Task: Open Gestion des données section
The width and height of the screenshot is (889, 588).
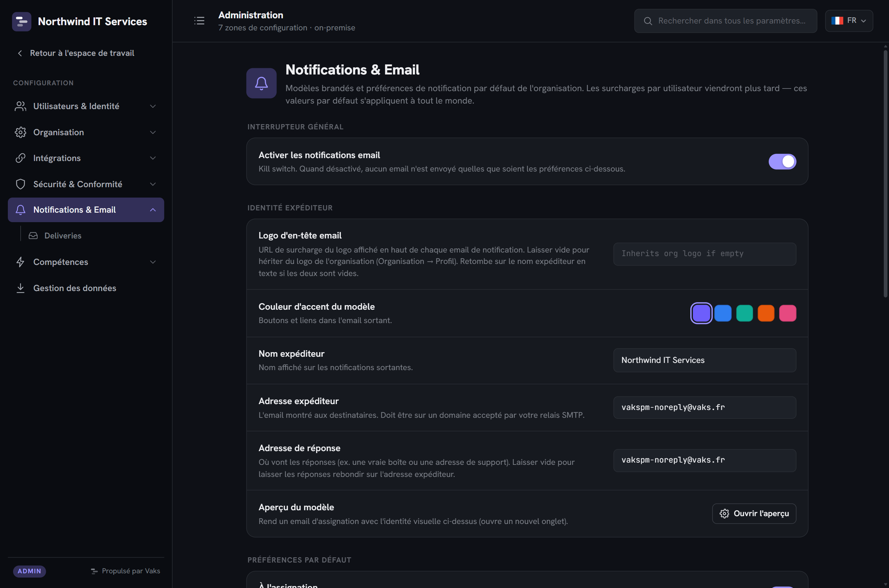Action: pos(86,288)
